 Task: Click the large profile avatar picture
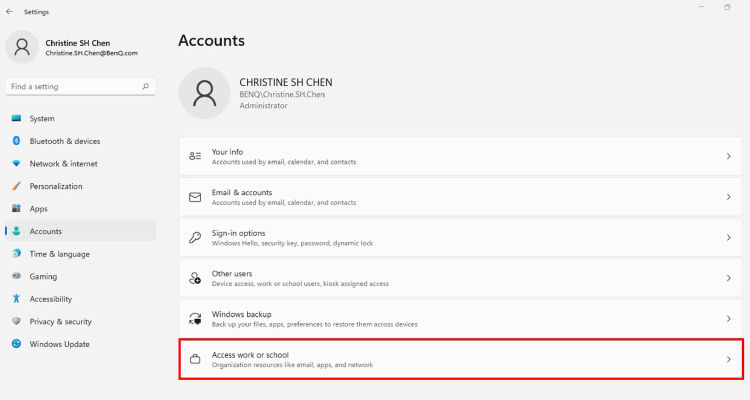[204, 93]
